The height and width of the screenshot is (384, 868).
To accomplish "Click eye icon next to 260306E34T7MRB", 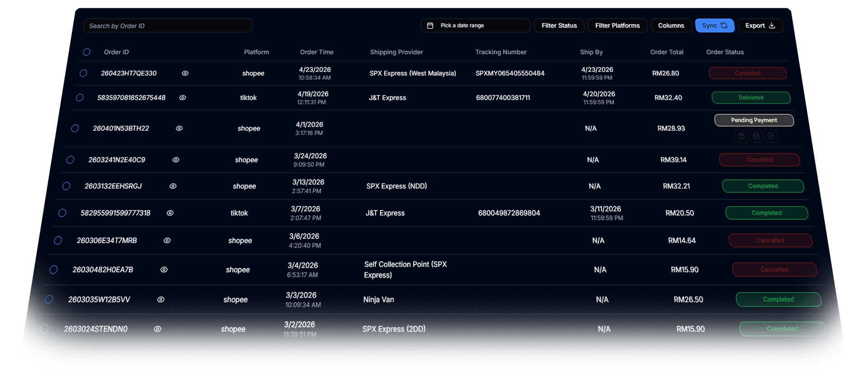I will 167,241.
